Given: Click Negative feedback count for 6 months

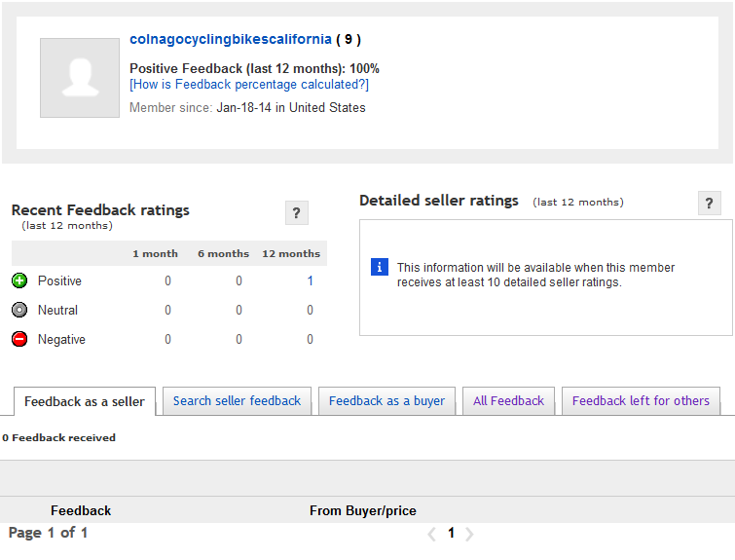Looking at the screenshot, I should pyautogui.click(x=239, y=339).
